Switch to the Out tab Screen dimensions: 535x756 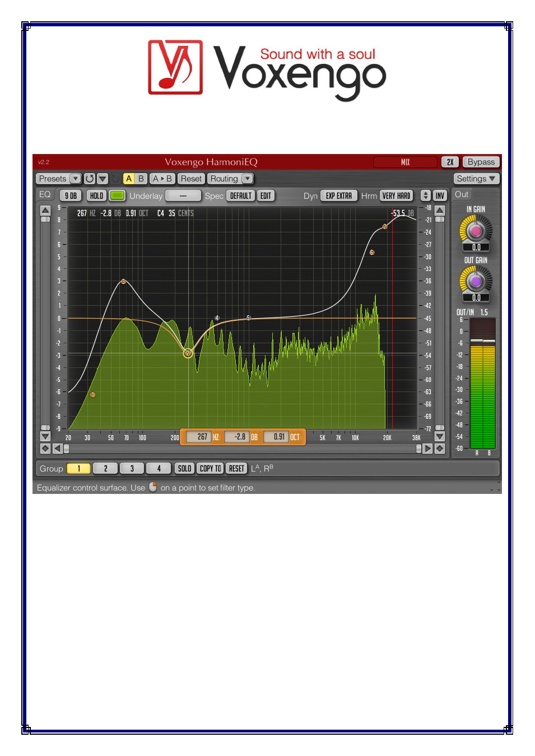[462, 194]
